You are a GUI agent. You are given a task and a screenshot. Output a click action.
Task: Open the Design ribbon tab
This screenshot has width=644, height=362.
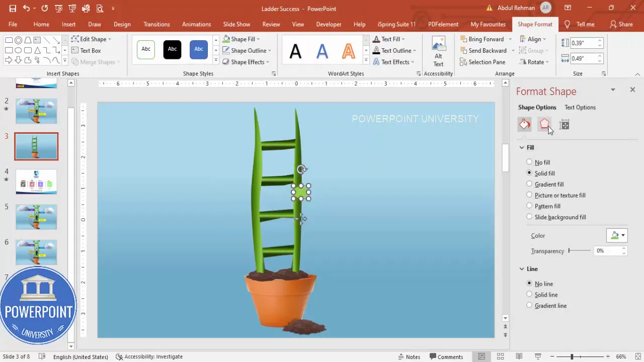(x=122, y=24)
